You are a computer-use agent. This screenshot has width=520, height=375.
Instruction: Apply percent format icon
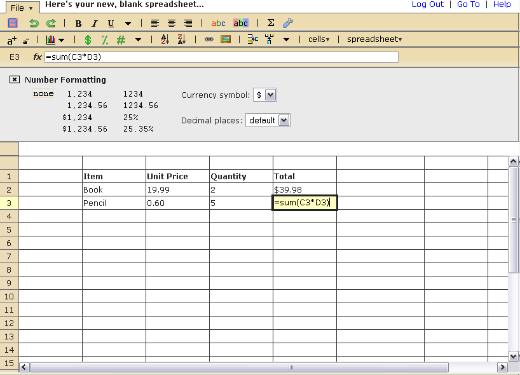point(104,40)
